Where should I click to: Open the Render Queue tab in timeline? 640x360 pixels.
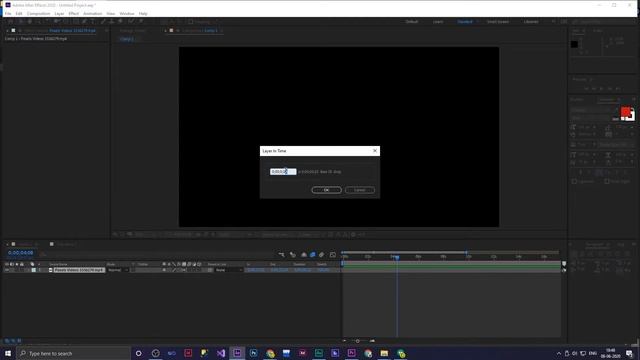(67, 244)
